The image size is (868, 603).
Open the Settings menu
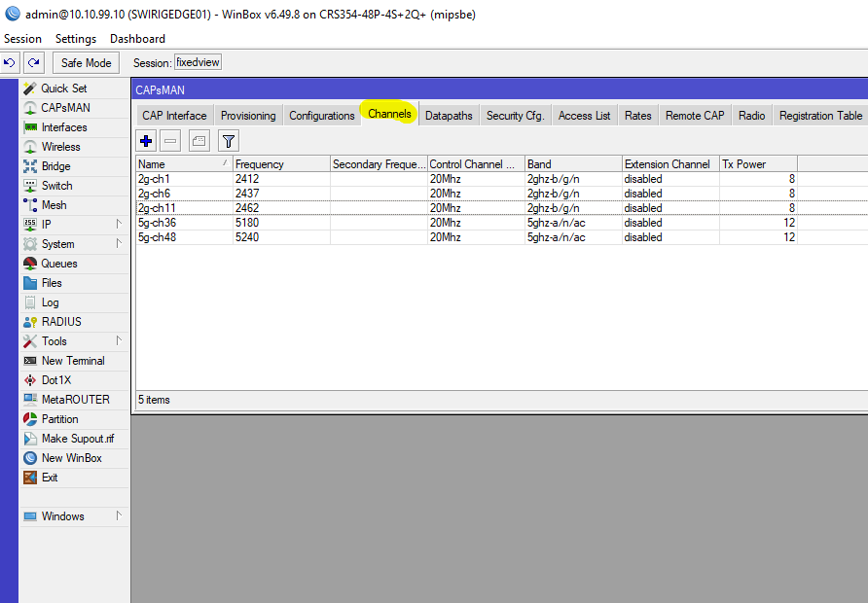pos(76,39)
